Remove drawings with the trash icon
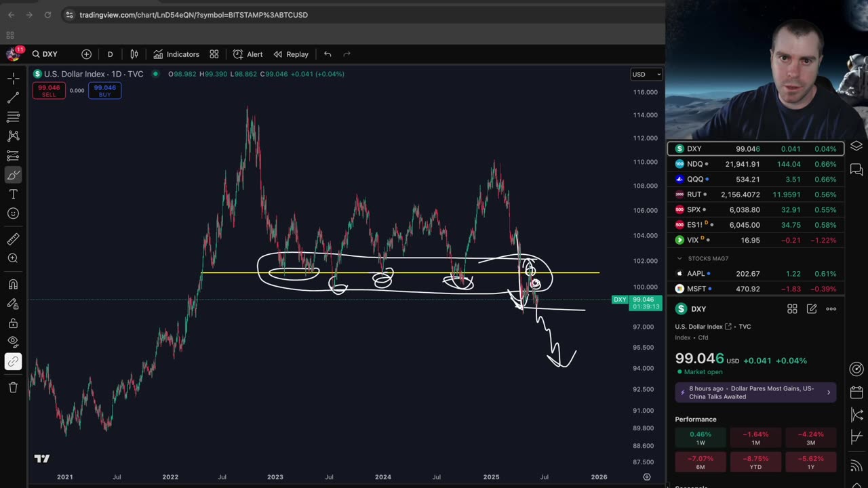 pyautogui.click(x=13, y=387)
